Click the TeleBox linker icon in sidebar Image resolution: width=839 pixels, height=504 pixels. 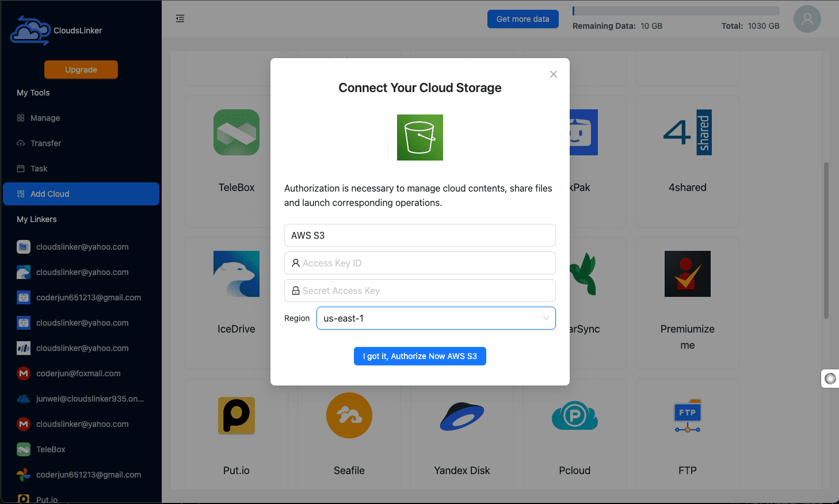[x=24, y=449]
